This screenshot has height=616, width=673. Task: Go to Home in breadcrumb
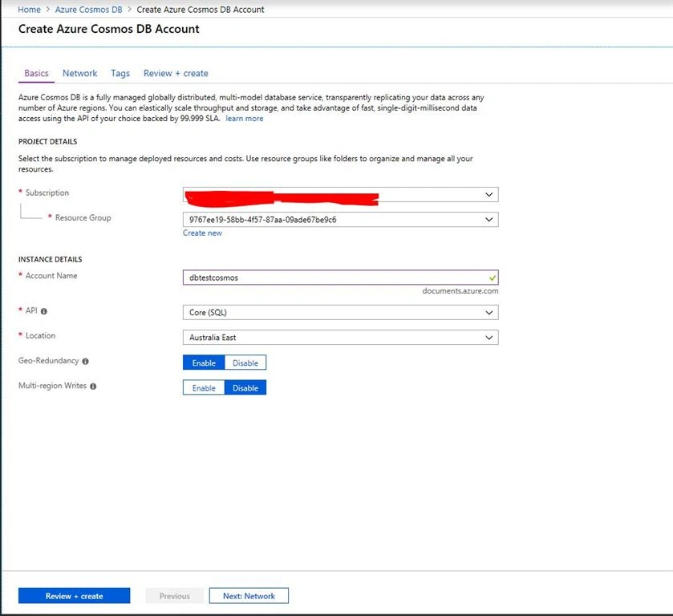click(x=29, y=10)
